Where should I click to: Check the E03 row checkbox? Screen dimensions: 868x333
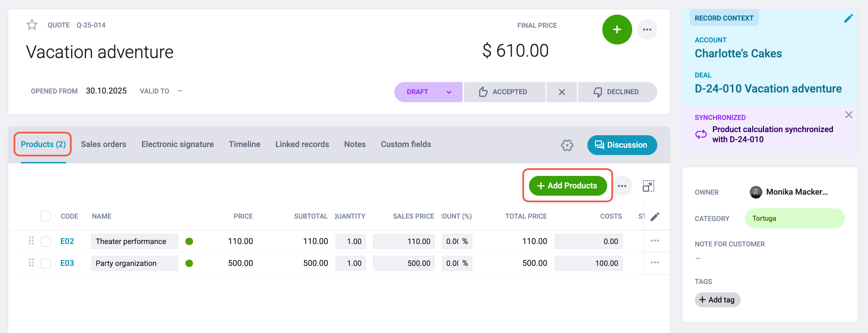pos(46,263)
